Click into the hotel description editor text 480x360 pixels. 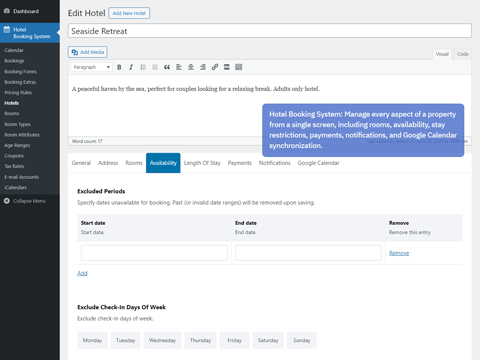click(196, 89)
